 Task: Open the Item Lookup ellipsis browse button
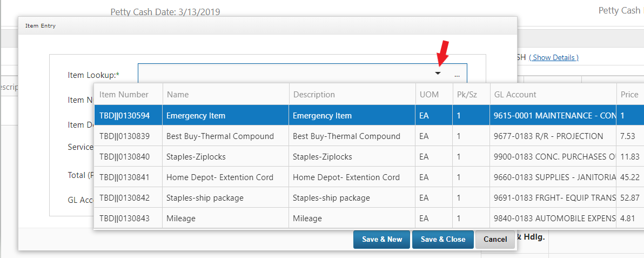457,74
